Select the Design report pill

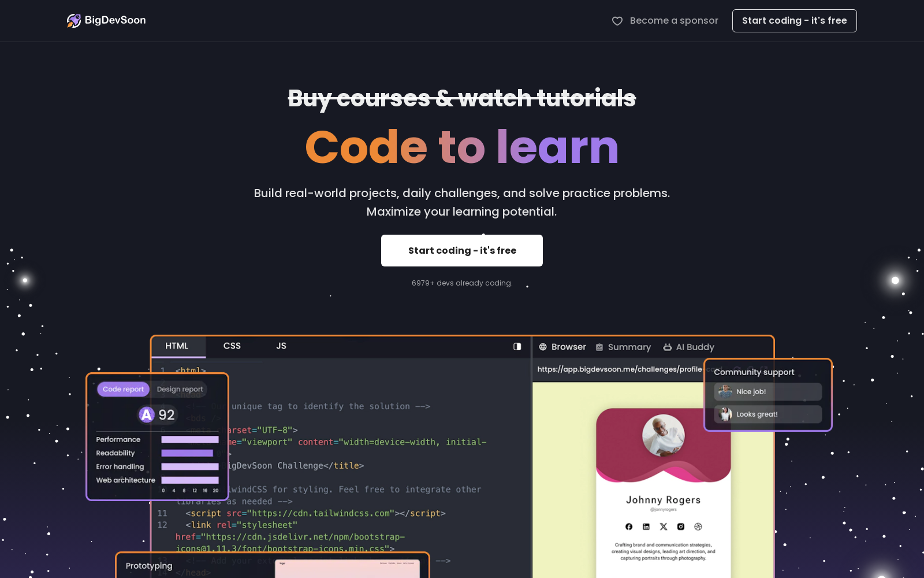(x=180, y=389)
